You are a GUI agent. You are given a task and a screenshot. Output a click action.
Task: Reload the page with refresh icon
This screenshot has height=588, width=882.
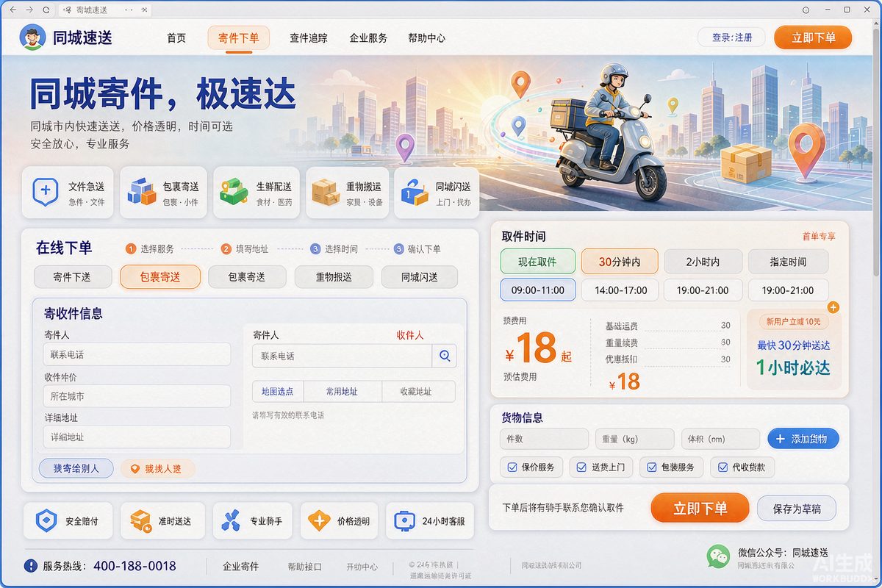46,10
